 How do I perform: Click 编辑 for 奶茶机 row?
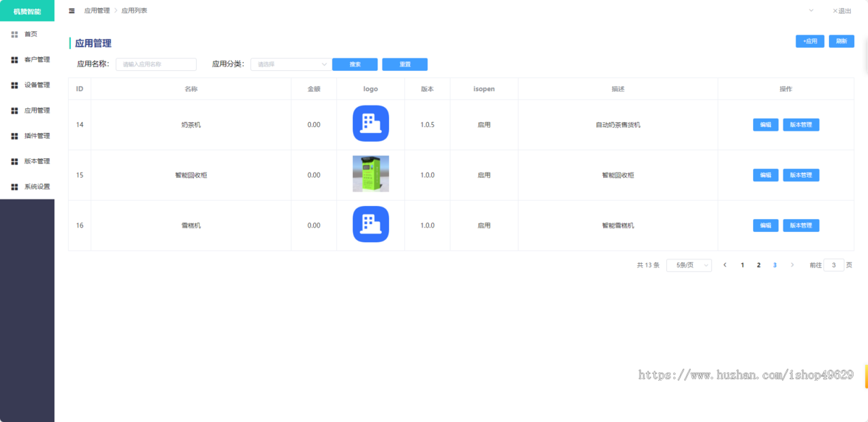[x=765, y=124]
